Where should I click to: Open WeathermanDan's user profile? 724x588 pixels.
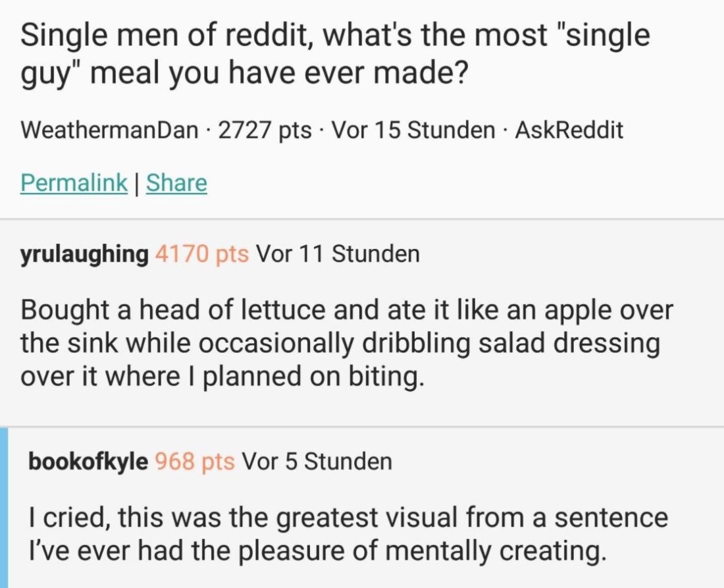coord(109,130)
